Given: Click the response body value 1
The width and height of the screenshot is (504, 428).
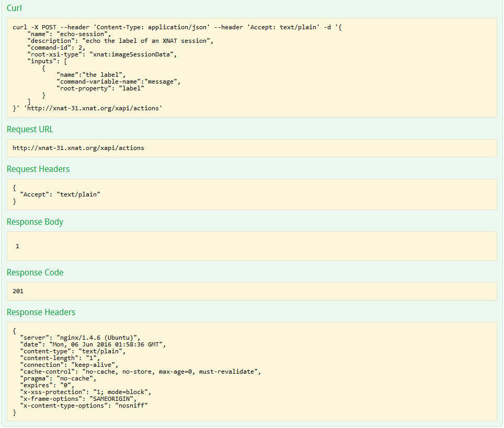Looking at the screenshot, I should (x=17, y=246).
